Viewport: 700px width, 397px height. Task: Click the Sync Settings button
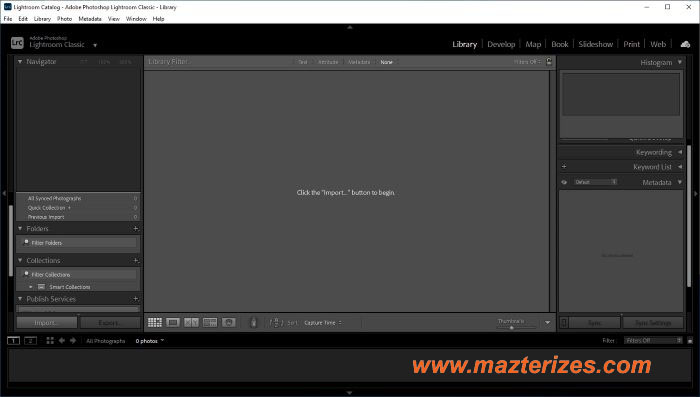click(x=653, y=322)
